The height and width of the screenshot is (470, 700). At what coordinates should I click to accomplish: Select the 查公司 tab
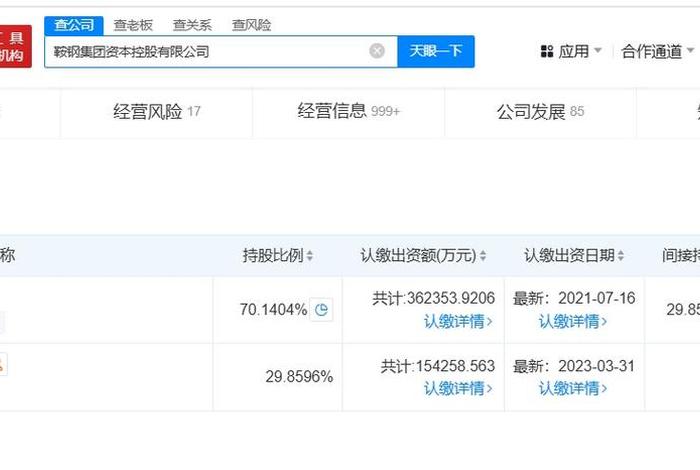[74, 25]
